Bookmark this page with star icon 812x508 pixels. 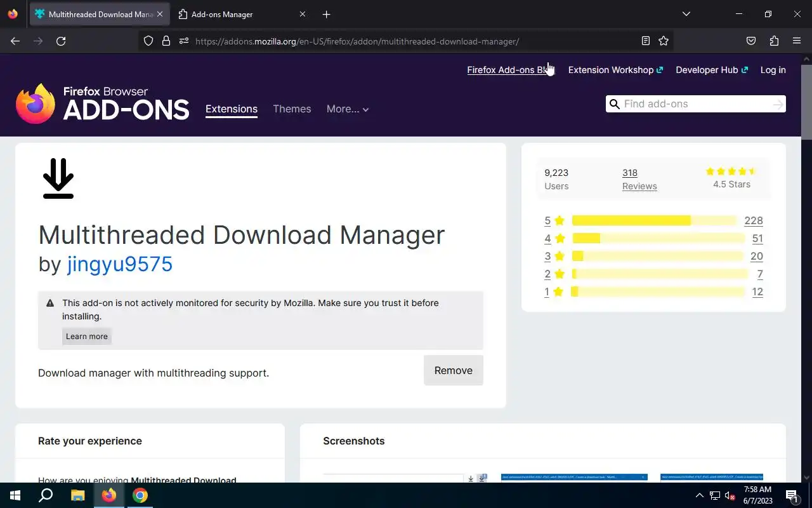pyautogui.click(x=664, y=41)
